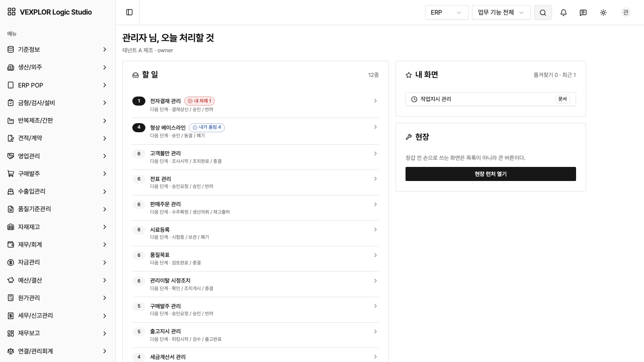This screenshot has height=362, width=644.
Task: Open the 업무 기능 전체 dropdown
Action: tap(501, 13)
